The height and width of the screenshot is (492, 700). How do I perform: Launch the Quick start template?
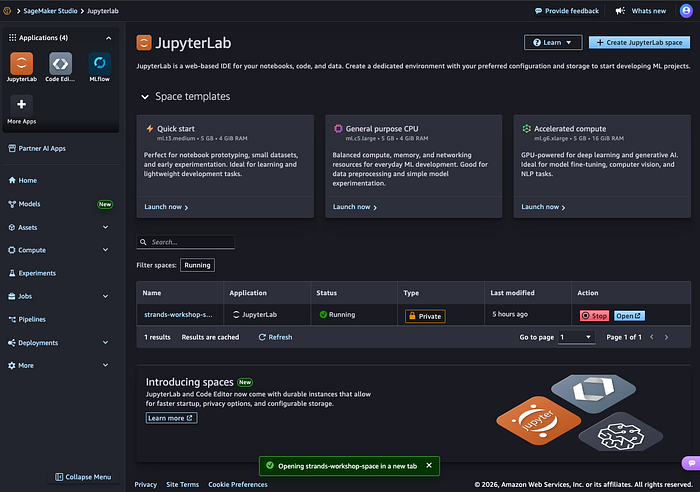click(166, 207)
